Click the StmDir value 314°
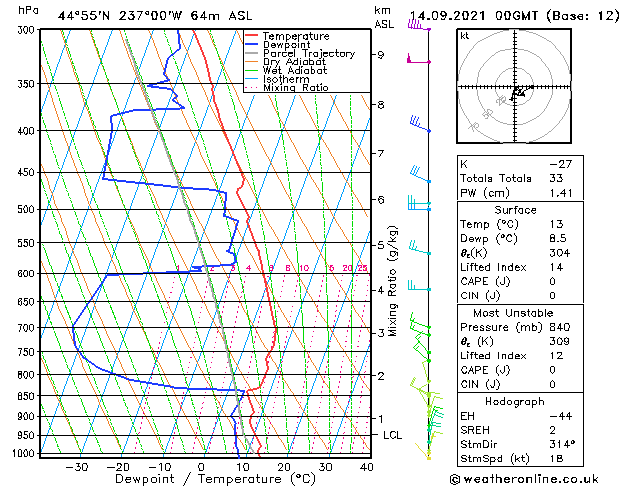 coord(562,444)
